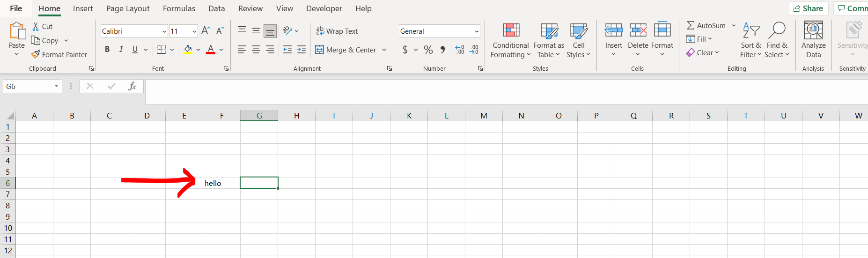
Task: Click inside the formula bar
Action: (506, 92)
